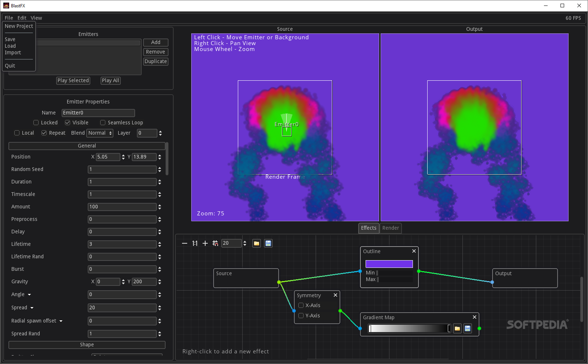The height and width of the screenshot is (364, 588).
Task: Close the Gradient Map effect node
Action: (x=475, y=317)
